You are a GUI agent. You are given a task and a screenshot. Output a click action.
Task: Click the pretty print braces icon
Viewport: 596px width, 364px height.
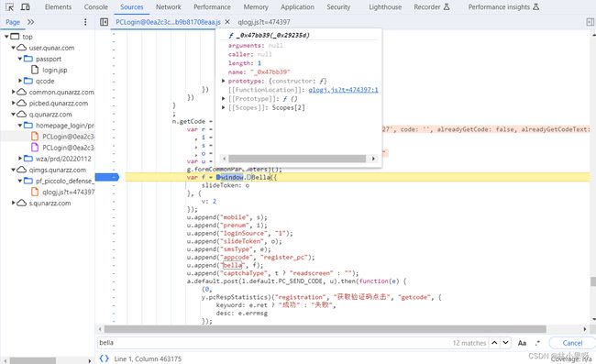(x=104, y=358)
